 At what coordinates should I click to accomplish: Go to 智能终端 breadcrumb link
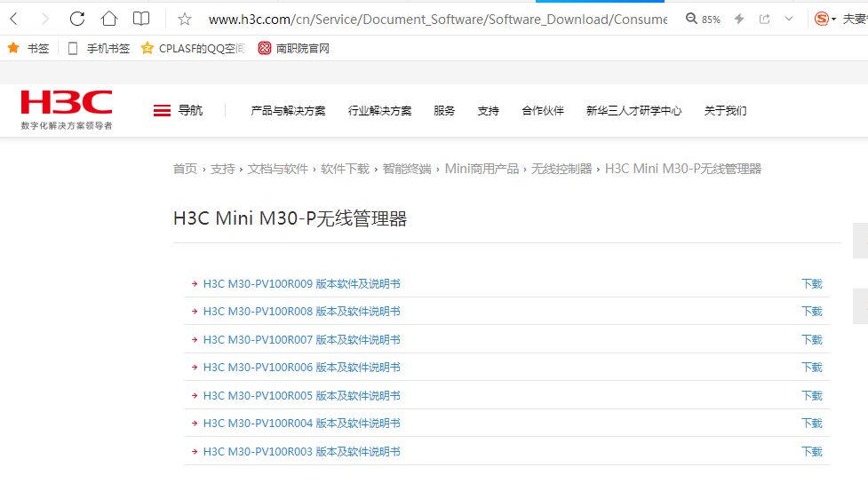pyautogui.click(x=407, y=169)
